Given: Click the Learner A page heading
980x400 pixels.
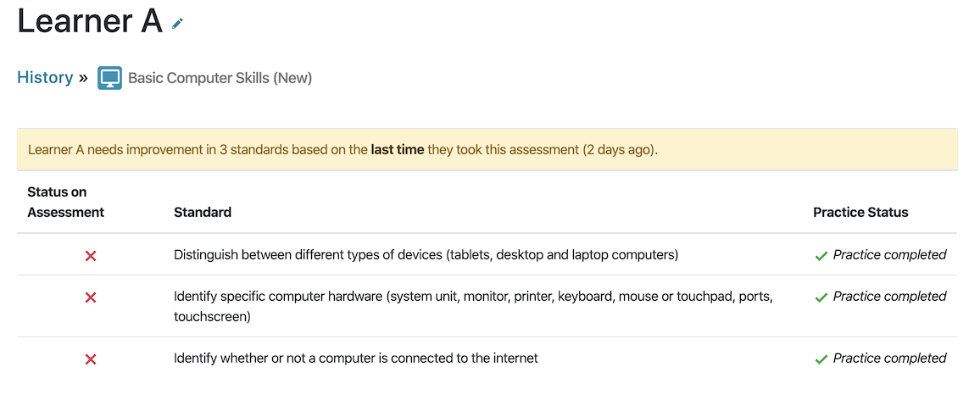Looking at the screenshot, I should click(x=90, y=22).
